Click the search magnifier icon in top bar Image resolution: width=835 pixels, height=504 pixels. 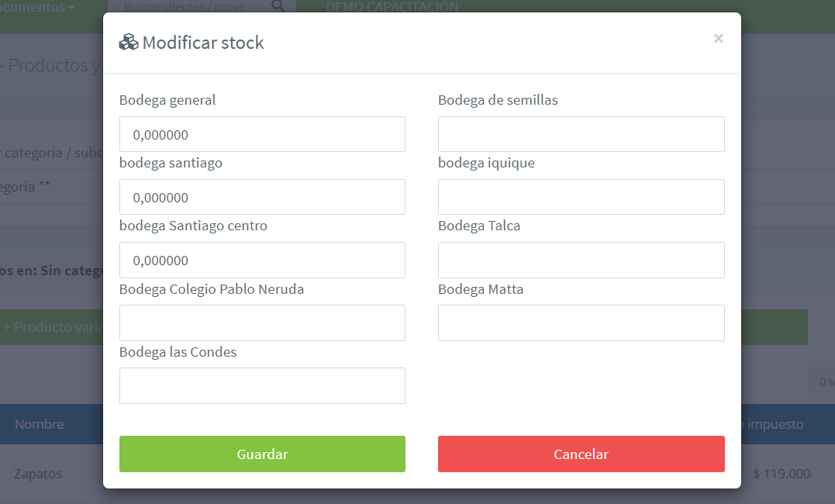pyautogui.click(x=278, y=7)
